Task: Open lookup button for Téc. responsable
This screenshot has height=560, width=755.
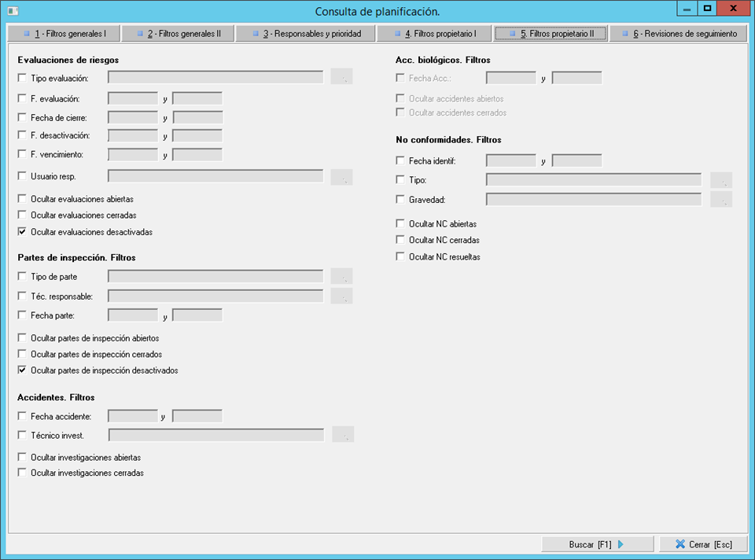Action: click(342, 296)
